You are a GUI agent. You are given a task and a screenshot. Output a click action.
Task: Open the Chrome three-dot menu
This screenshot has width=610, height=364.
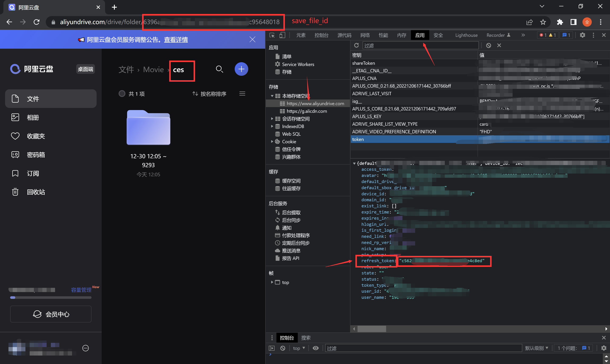(600, 22)
